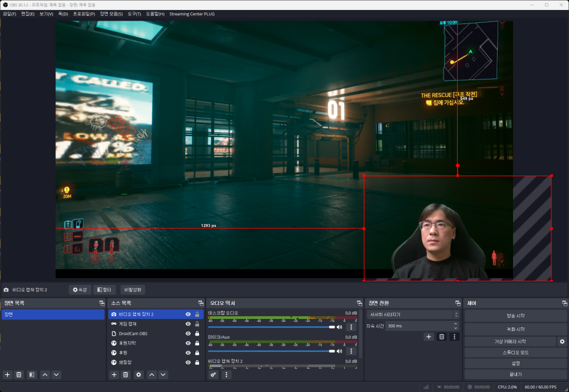Image resolution: width=569 pixels, height=392 pixels.
Task: Click the 지속 시간 300 ms stepper arrows
Action: (456, 325)
